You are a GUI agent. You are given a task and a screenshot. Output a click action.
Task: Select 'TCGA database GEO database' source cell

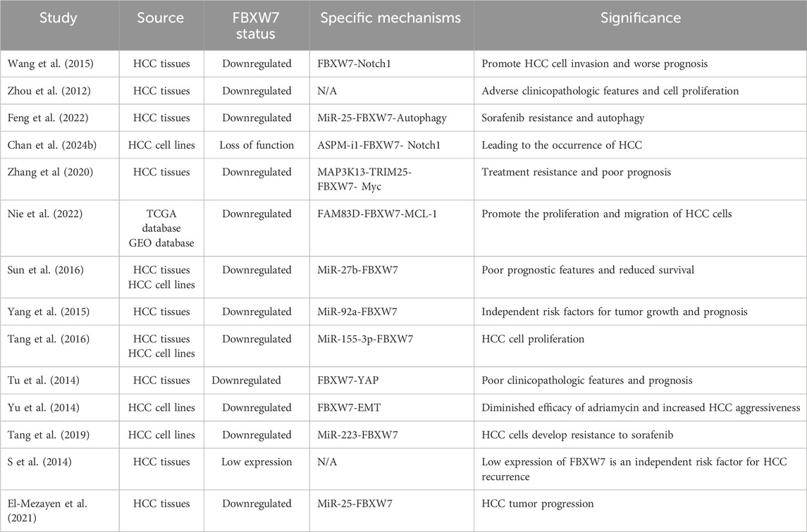pos(161,228)
